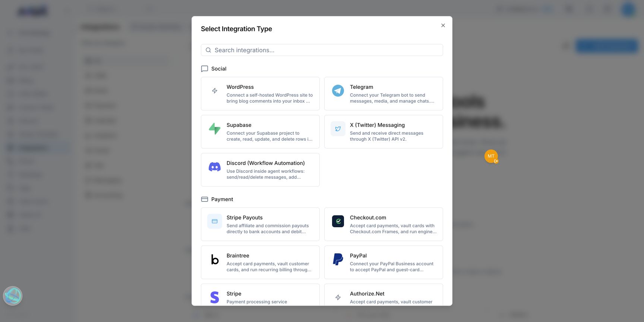Open the Braintree integration card
Image resolution: width=644 pixels, height=322 pixels.
click(x=260, y=262)
